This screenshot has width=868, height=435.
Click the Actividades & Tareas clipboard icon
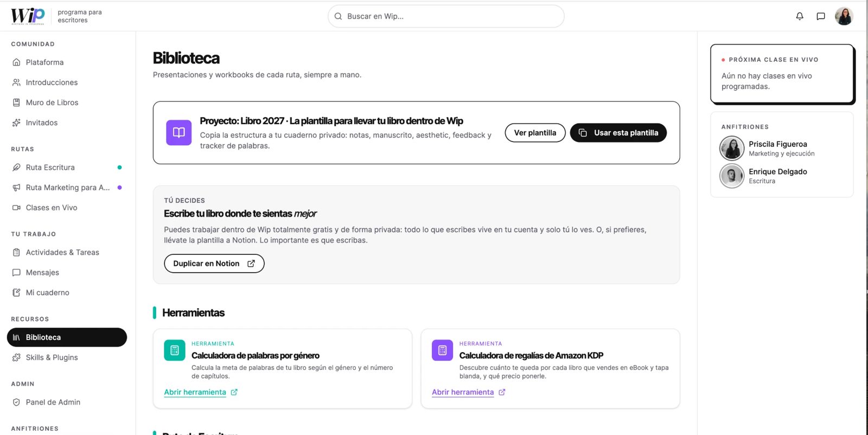pyautogui.click(x=16, y=252)
